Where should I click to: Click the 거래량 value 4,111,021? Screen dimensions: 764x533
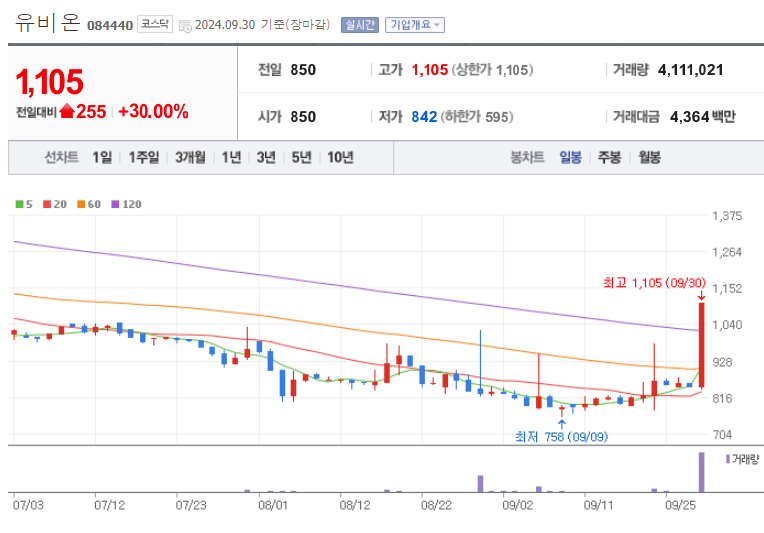pos(690,70)
